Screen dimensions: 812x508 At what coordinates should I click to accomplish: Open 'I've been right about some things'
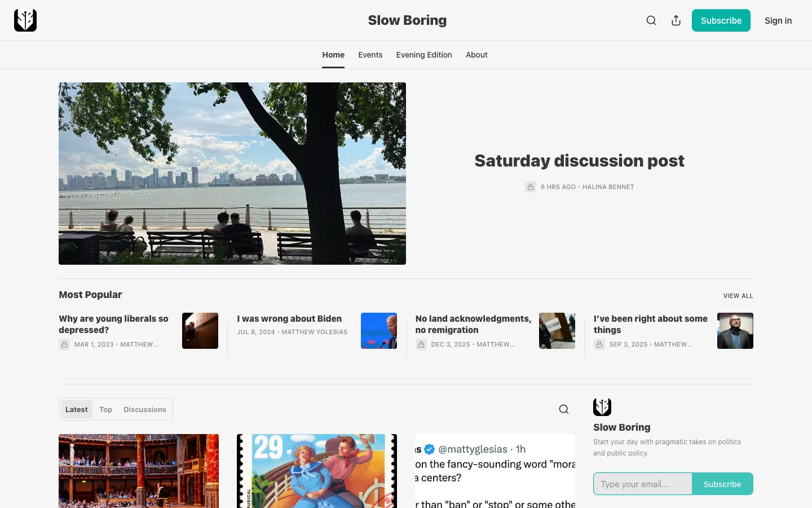tap(650, 324)
